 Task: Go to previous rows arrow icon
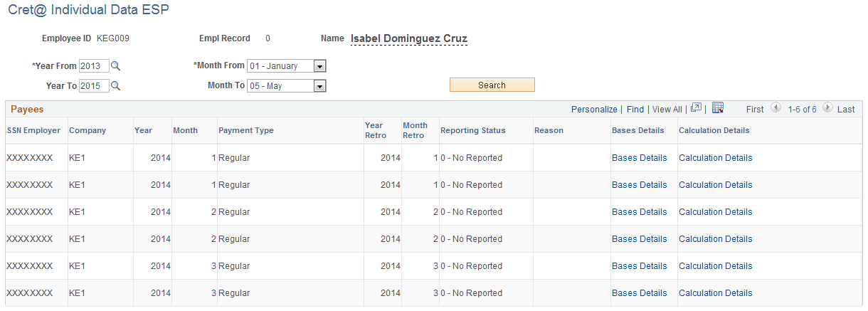(x=776, y=109)
